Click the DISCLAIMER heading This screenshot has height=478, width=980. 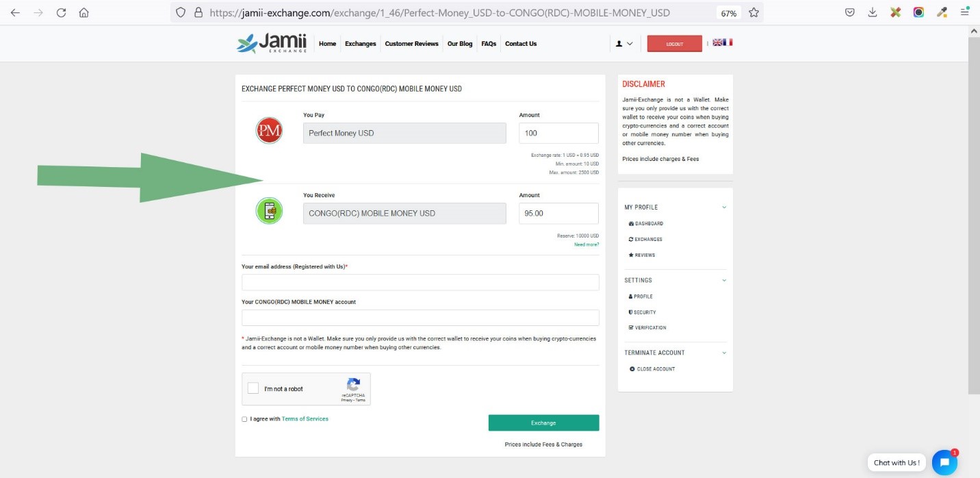[643, 84]
